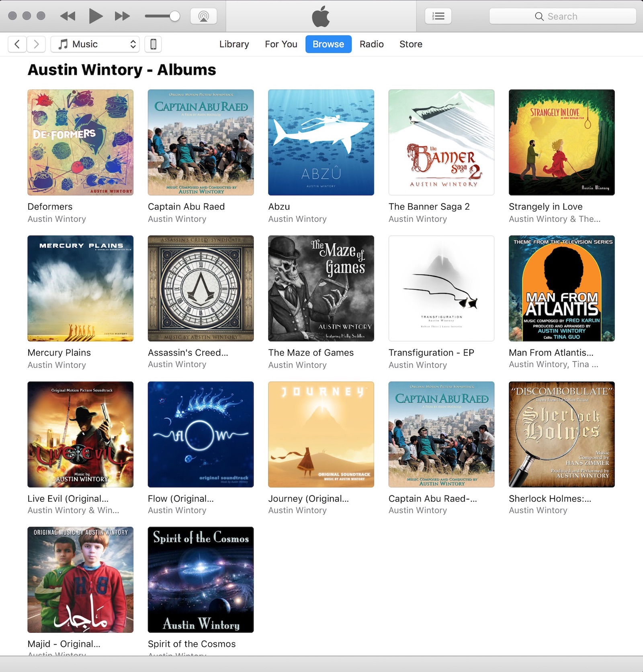Select the Radio tab
Screen dimensions: 643x672
click(371, 44)
